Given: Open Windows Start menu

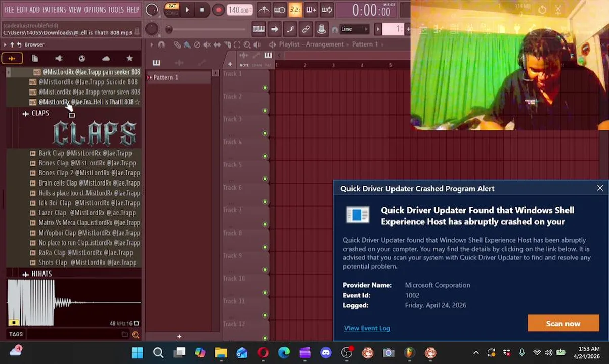Looking at the screenshot, I should tap(137, 353).
